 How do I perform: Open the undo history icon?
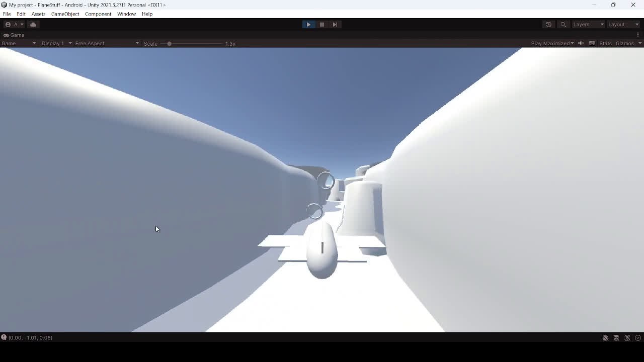pyautogui.click(x=548, y=24)
